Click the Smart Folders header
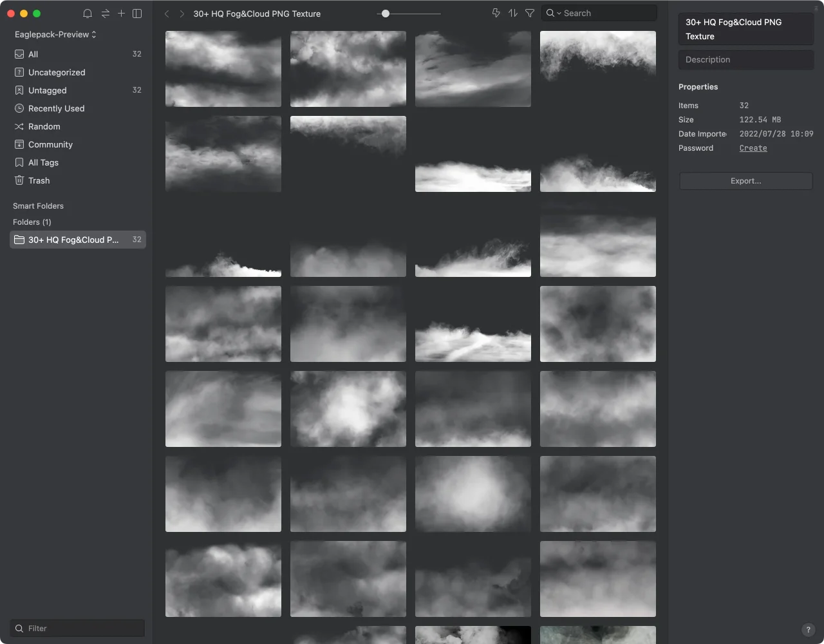Screen dimensions: 824x644 click(x=38, y=206)
